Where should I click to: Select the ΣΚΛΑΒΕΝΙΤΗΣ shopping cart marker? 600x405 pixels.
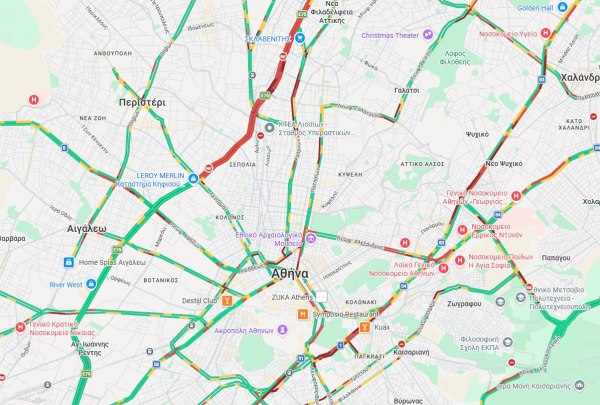pyautogui.click(x=300, y=38)
